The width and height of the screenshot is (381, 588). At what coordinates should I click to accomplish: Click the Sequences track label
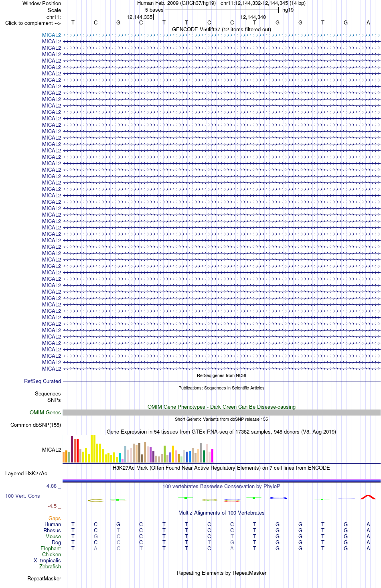click(x=48, y=393)
